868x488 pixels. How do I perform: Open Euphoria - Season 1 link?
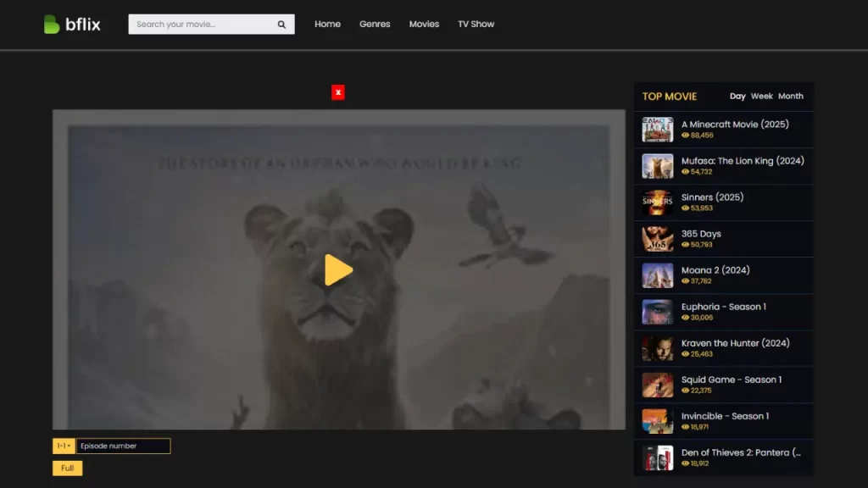(x=724, y=307)
